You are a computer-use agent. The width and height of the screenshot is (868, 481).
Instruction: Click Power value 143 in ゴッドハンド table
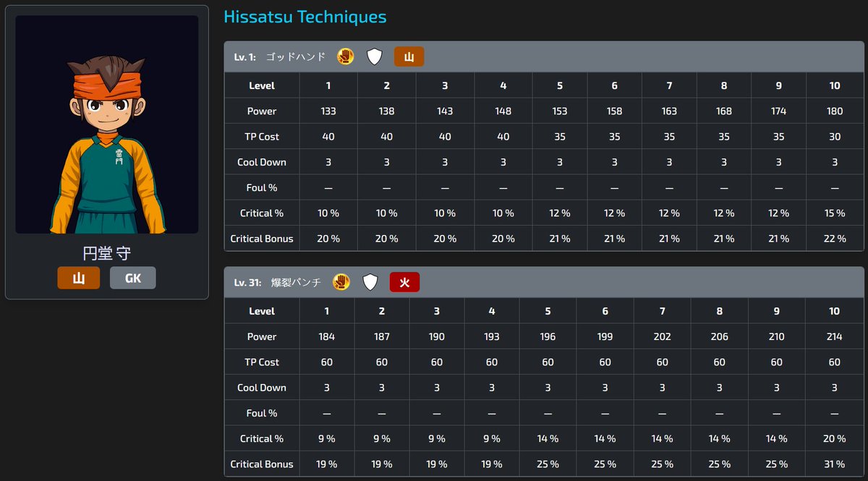tap(445, 111)
